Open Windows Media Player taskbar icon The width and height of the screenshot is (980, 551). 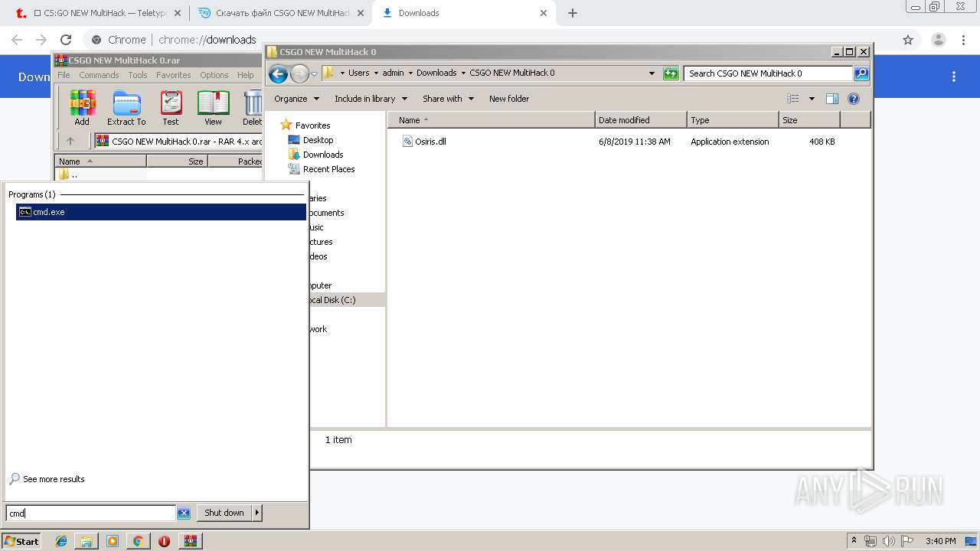(113, 541)
